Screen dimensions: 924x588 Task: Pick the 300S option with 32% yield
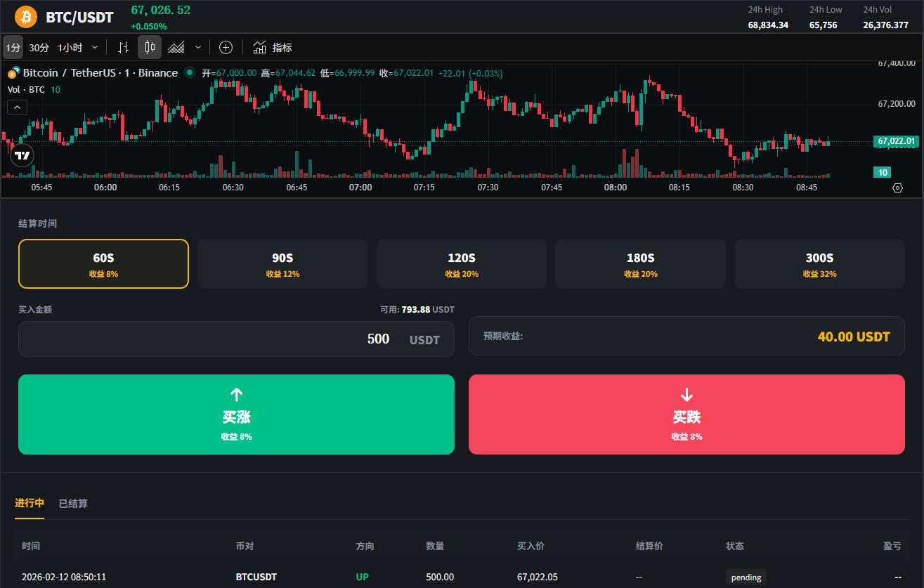pyautogui.click(x=819, y=263)
